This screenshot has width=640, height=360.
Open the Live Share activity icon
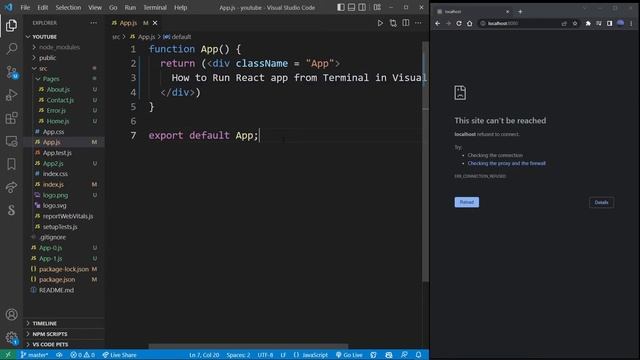11,187
